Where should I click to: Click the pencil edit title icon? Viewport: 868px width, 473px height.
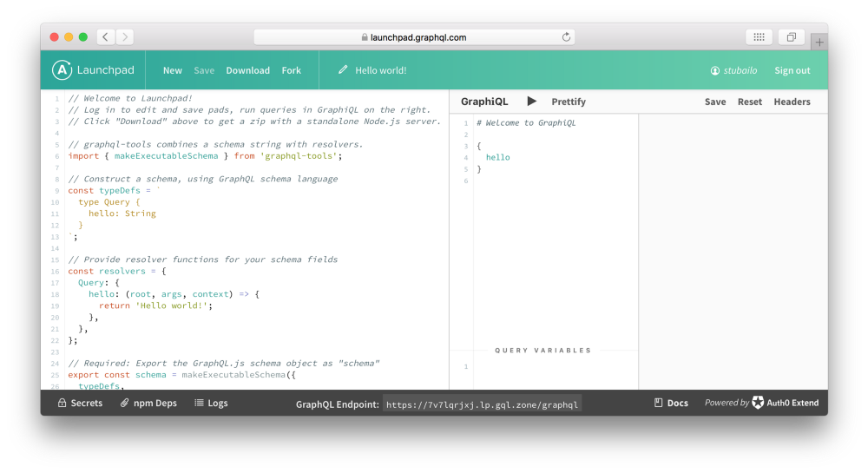pos(343,69)
